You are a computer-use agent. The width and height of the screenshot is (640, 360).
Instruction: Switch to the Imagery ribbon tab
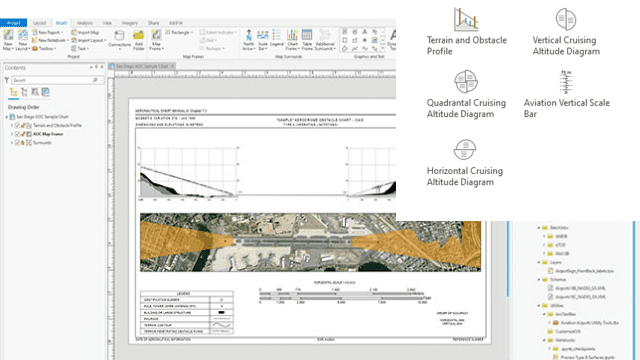pos(129,23)
